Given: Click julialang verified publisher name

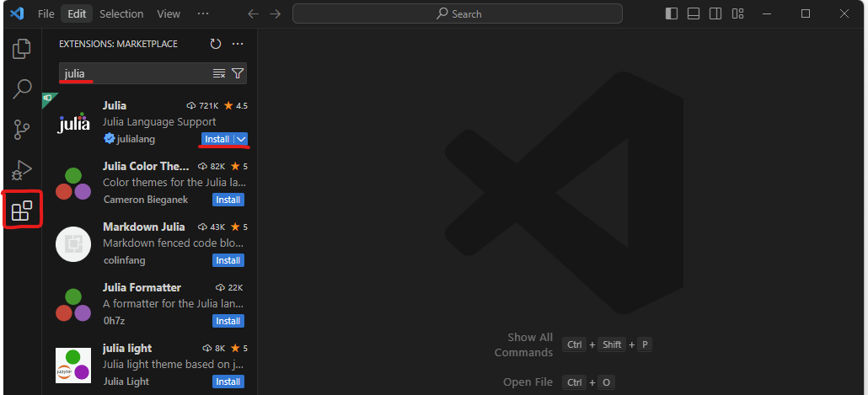Looking at the screenshot, I should point(137,140).
